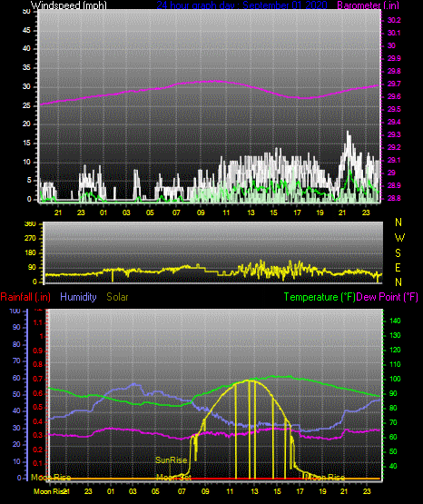Click the red rainfall axis value "1.1"

click(x=38, y=322)
